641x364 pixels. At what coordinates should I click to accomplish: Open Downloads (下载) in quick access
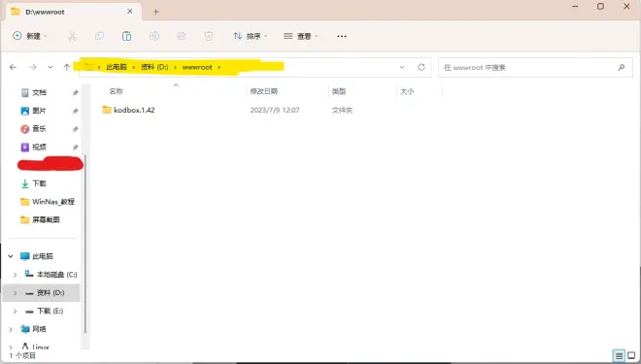[39, 183]
